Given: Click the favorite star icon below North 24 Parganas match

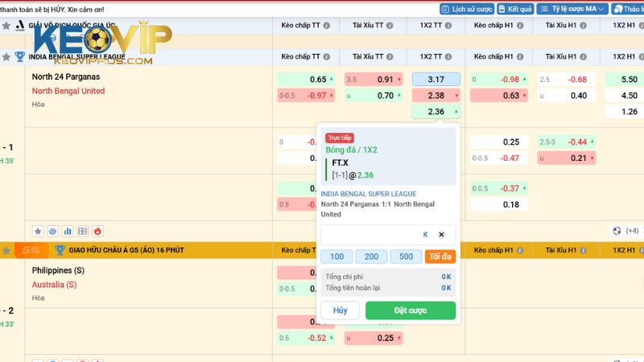Looking at the screenshot, I should point(38,231).
